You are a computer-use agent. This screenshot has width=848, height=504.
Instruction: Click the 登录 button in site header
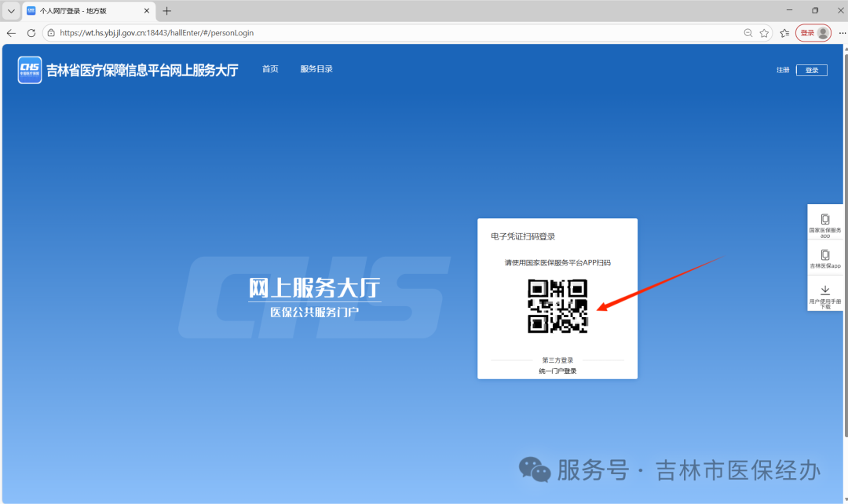(812, 71)
